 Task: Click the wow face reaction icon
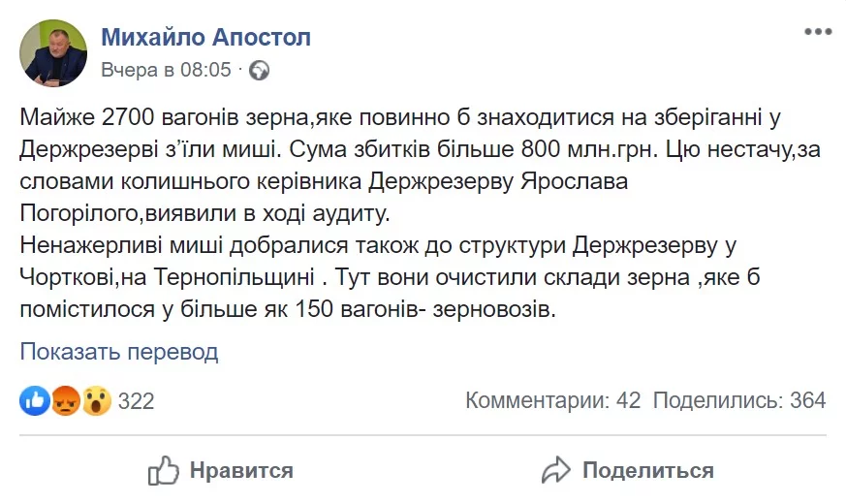[x=96, y=400]
